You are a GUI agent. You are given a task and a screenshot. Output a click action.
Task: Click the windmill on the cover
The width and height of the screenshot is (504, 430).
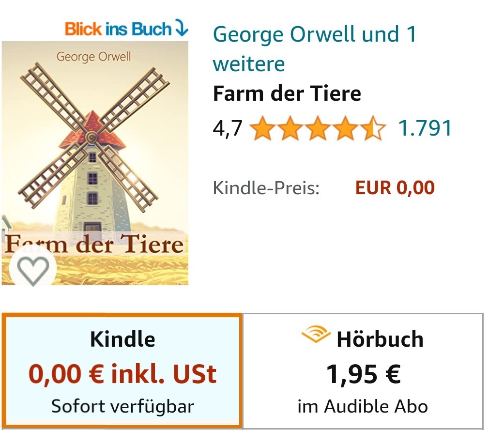click(x=93, y=145)
